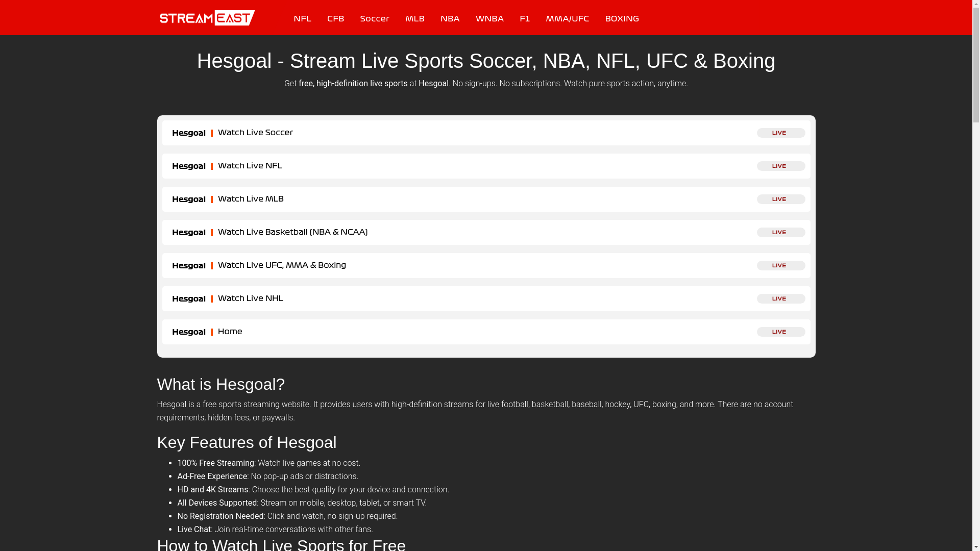Open MMA/UFC navigation item
The width and height of the screenshot is (980, 551).
tap(567, 18)
